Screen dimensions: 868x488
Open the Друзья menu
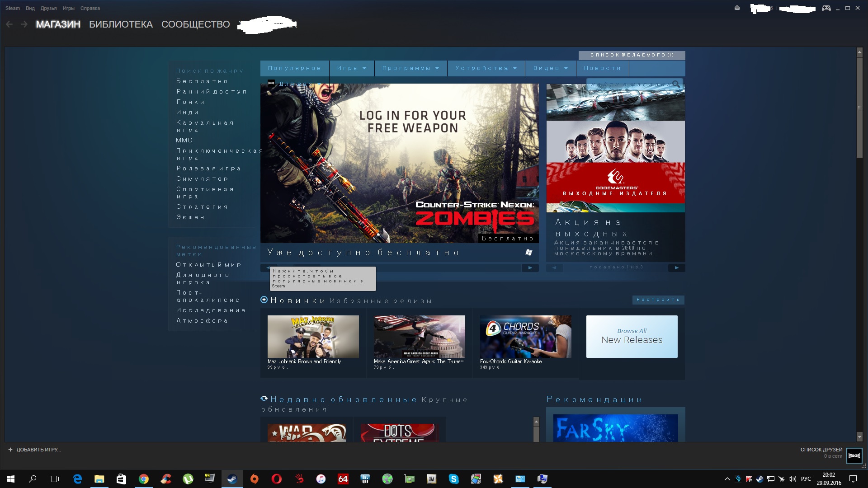pos(48,8)
